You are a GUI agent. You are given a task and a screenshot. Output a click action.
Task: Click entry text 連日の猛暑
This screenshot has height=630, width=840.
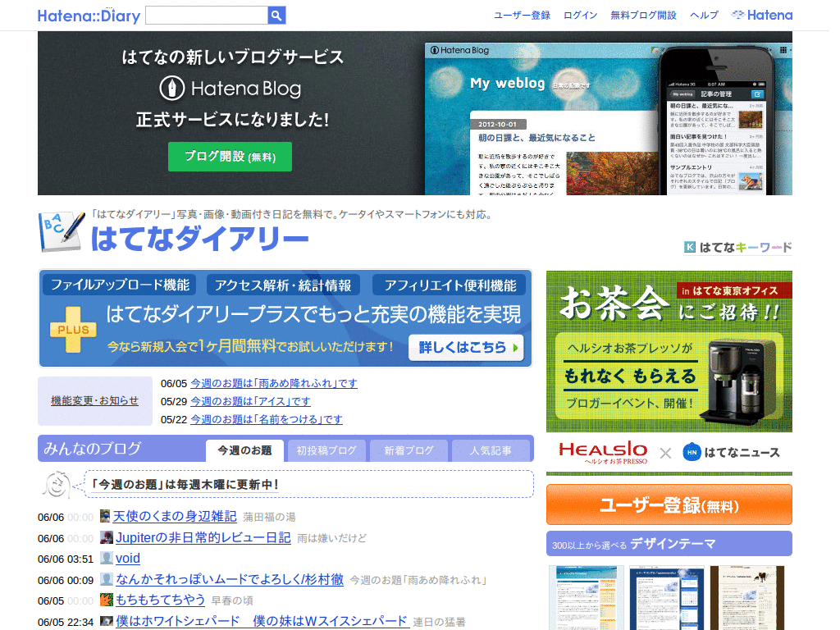point(439,622)
